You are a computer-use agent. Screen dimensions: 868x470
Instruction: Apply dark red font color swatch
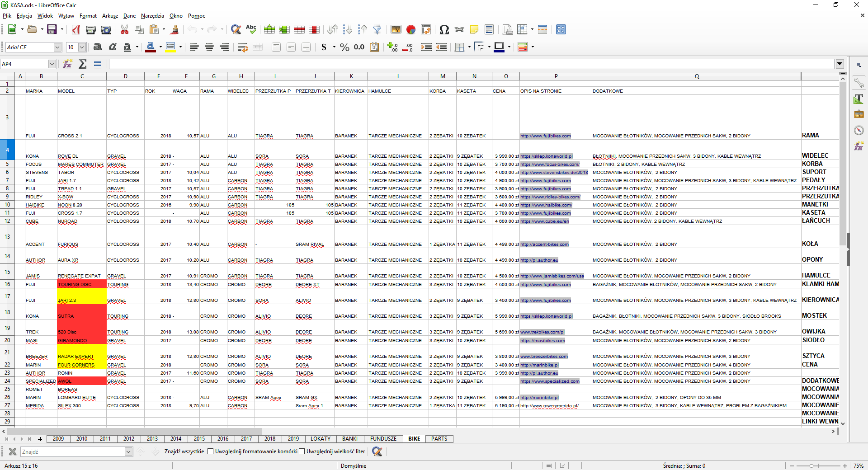(151, 47)
